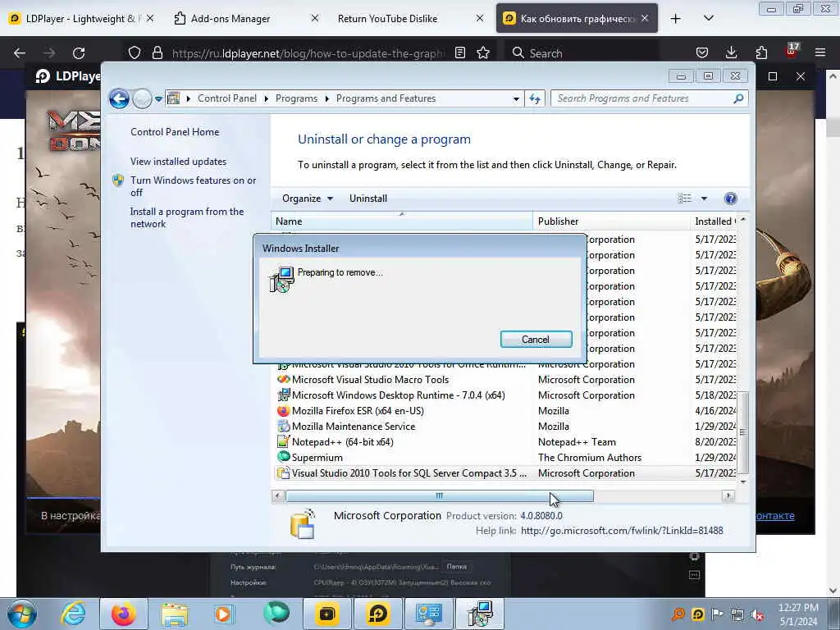Click the Control Panel breadcrumb segment

tap(226, 98)
